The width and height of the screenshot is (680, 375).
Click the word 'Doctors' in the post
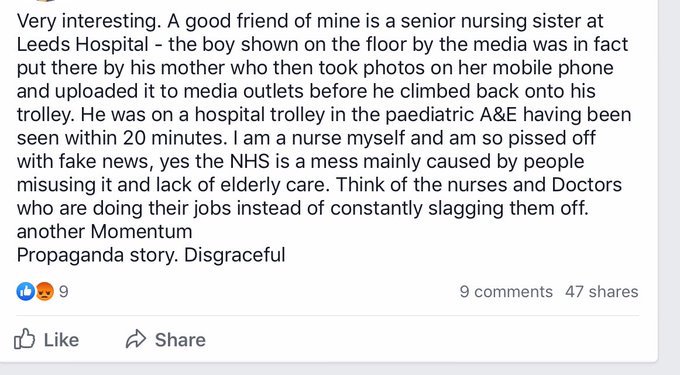(x=587, y=185)
